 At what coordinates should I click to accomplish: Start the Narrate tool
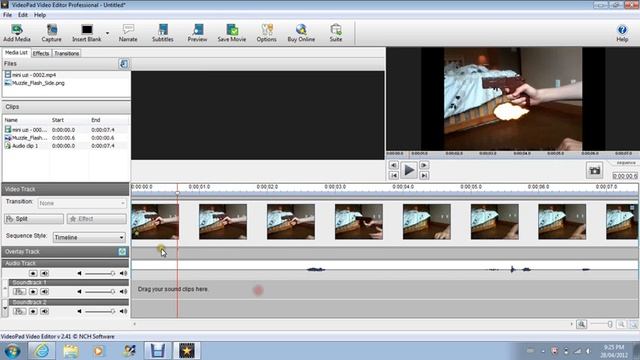[128, 33]
